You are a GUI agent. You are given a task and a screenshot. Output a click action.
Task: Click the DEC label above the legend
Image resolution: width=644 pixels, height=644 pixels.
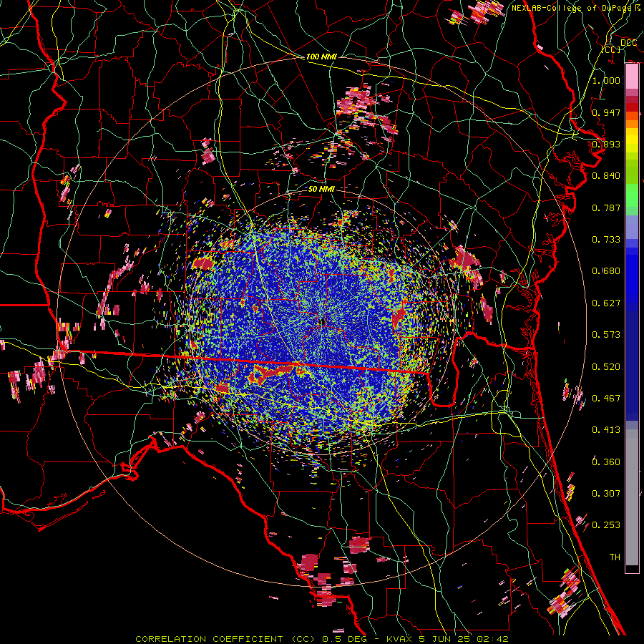point(629,43)
